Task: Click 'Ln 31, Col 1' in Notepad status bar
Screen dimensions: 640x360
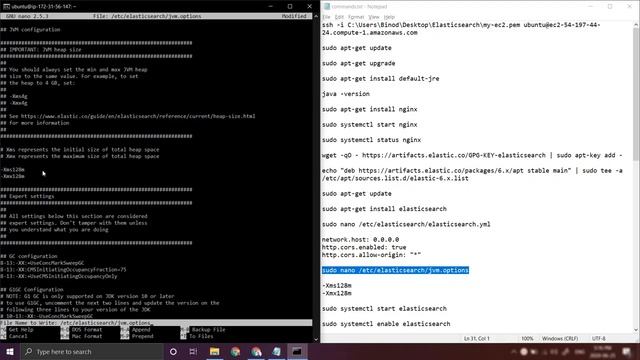Action: click(476, 338)
